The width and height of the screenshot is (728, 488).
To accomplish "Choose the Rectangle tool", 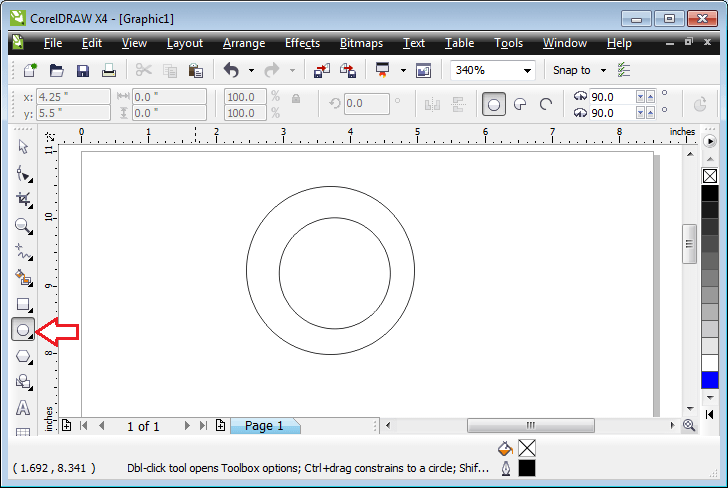I will coord(23,303).
